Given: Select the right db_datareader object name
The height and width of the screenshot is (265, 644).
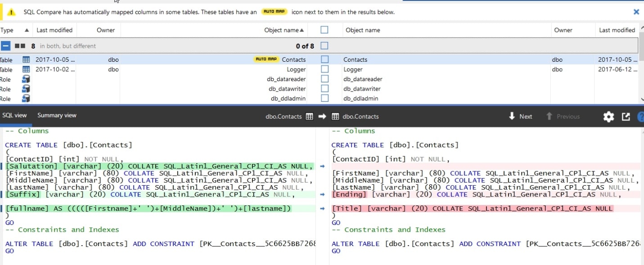Looking at the screenshot, I should click(x=362, y=79).
